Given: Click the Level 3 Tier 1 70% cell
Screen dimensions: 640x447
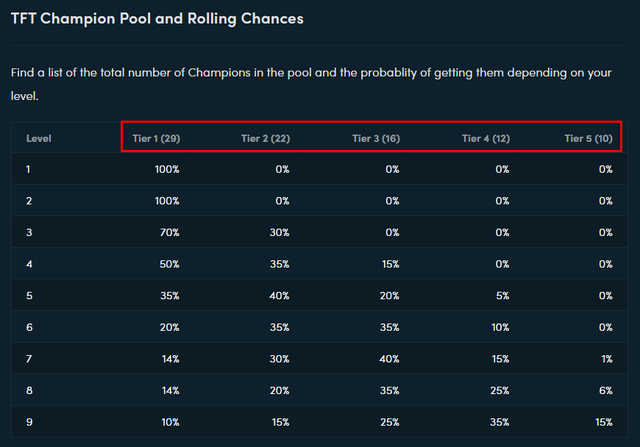Looking at the screenshot, I should pos(167,233).
